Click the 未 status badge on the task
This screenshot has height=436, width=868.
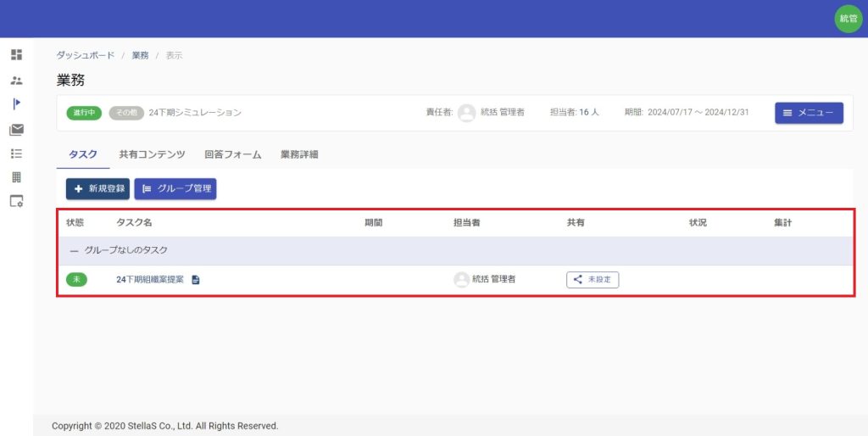pos(76,280)
